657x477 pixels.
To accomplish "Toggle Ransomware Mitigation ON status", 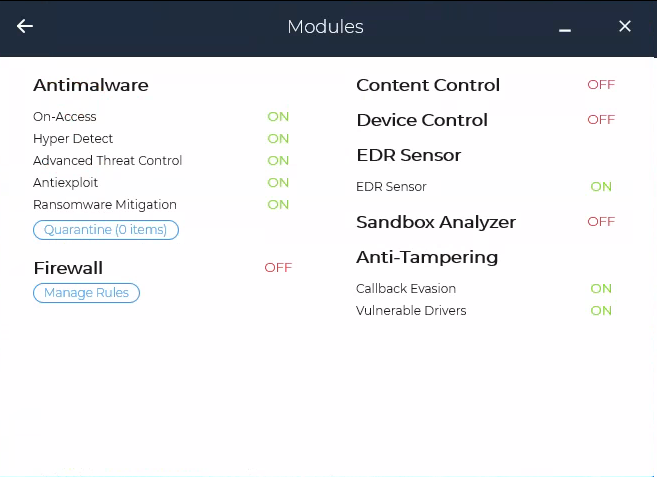I will (x=278, y=205).
